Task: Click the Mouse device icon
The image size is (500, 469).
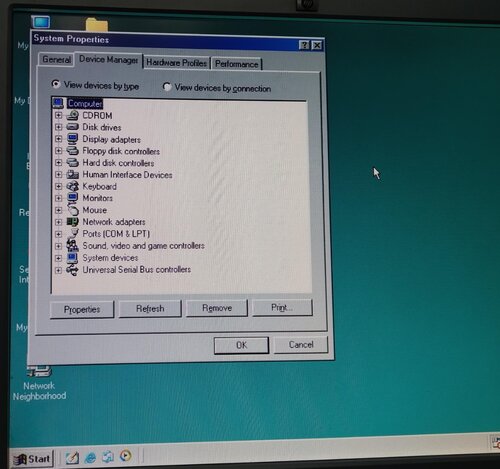Action: (x=72, y=210)
